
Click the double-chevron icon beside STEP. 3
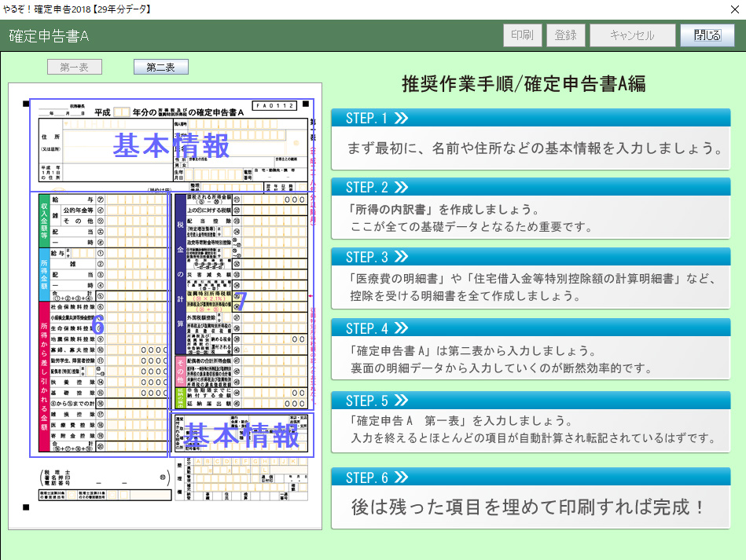tap(401, 257)
